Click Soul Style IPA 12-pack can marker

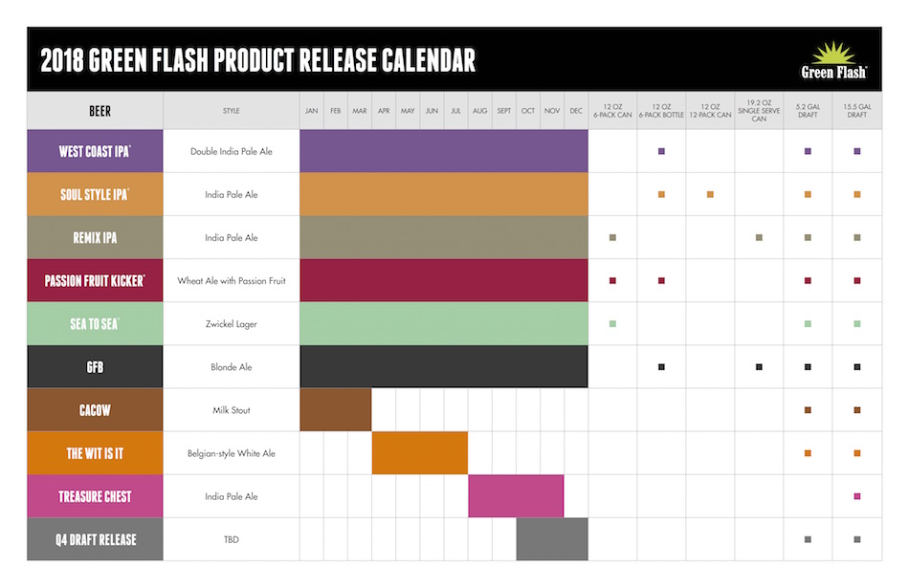click(710, 194)
